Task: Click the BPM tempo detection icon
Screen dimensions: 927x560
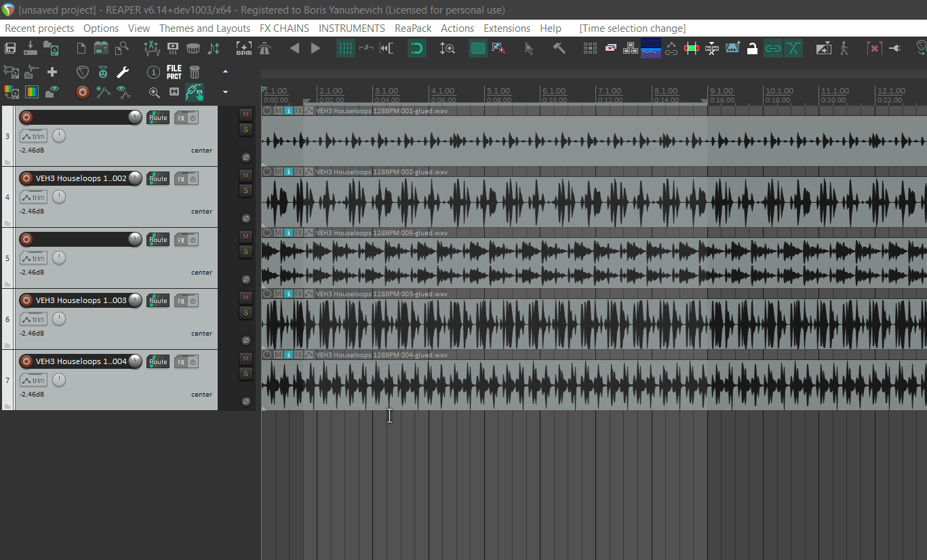Action: (243, 48)
